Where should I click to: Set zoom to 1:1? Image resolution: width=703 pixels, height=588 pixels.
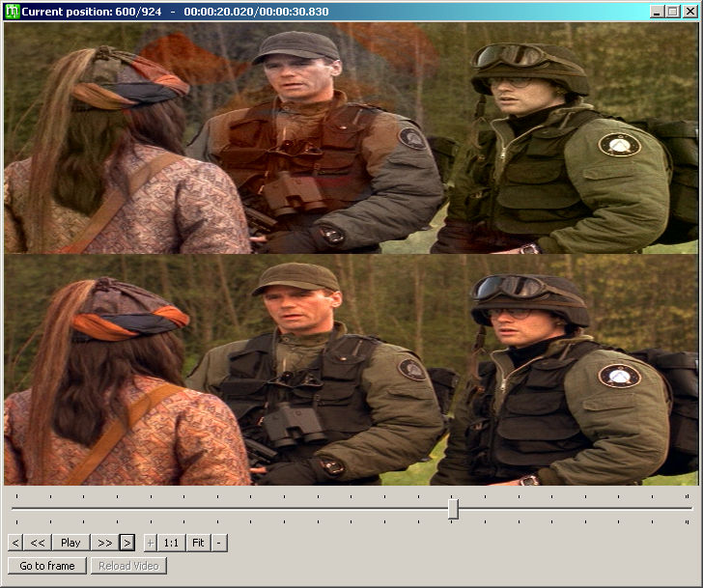click(171, 543)
